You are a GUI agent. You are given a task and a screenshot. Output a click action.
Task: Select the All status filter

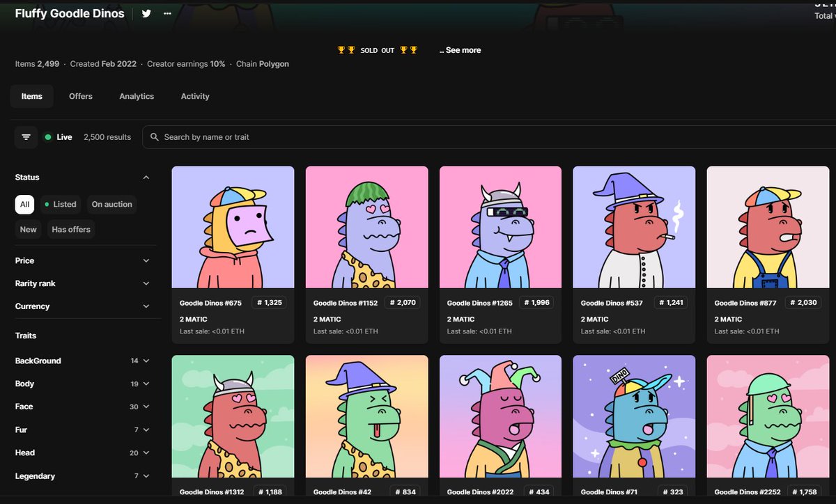pyautogui.click(x=24, y=204)
